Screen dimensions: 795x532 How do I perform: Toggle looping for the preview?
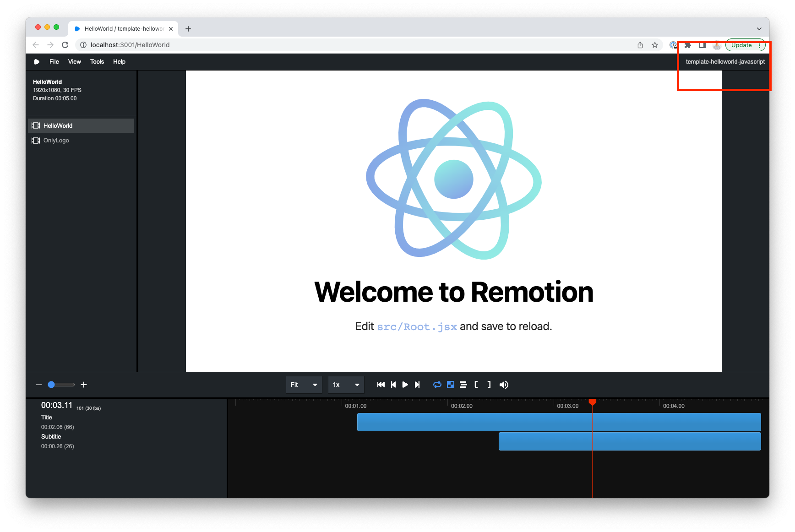tap(437, 385)
